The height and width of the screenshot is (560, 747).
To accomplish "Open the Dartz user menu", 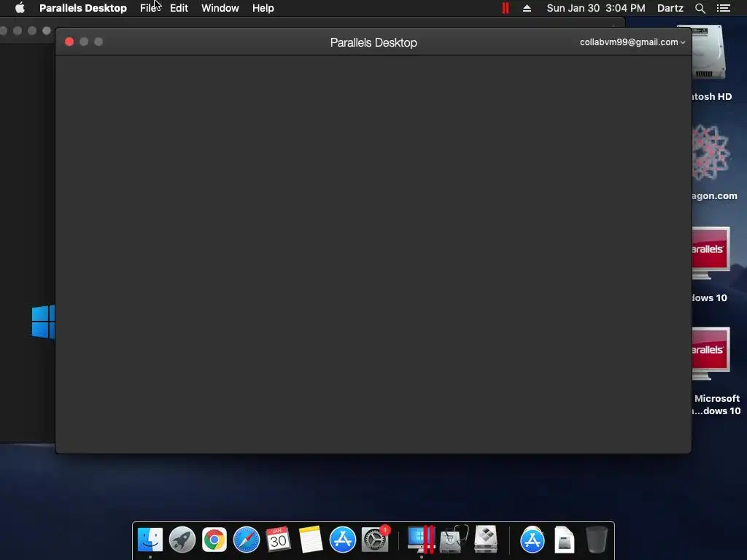I will [x=670, y=8].
